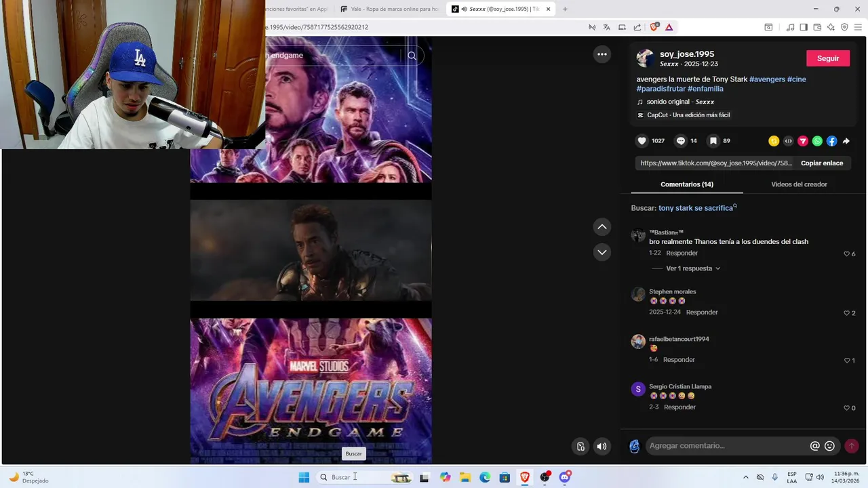The height and width of the screenshot is (488, 868).
Task: Click the #cine hashtag
Action: (797, 79)
